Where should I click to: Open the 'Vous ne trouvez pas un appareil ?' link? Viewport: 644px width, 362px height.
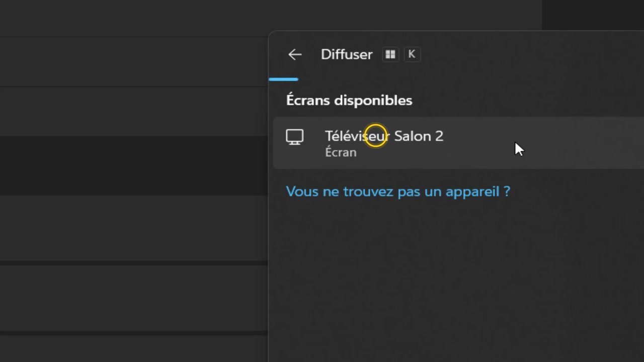pyautogui.click(x=398, y=192)
